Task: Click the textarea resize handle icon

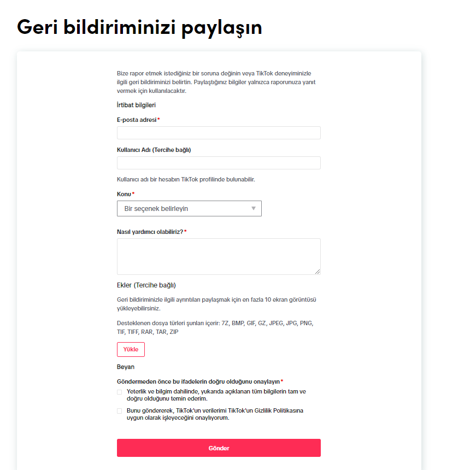Action: [x=318, y=272]
